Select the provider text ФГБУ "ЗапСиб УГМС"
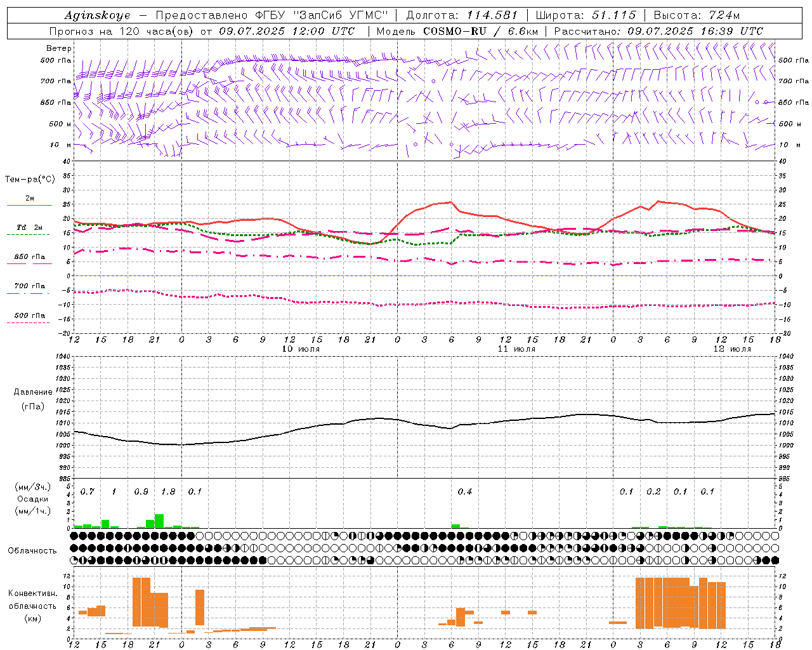Viewport: 812px width, 650px height. click(x=321, y=15)
